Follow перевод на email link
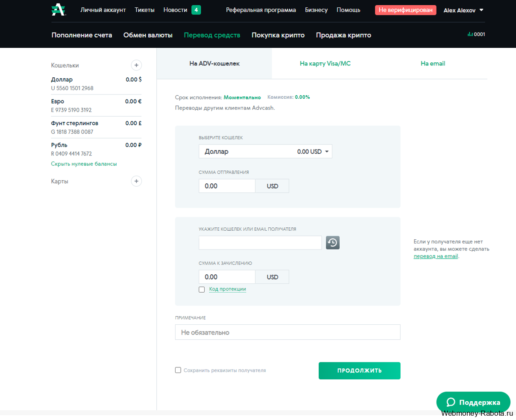The width and height of the screenshot is (516, 420). [x=436, y=256]
